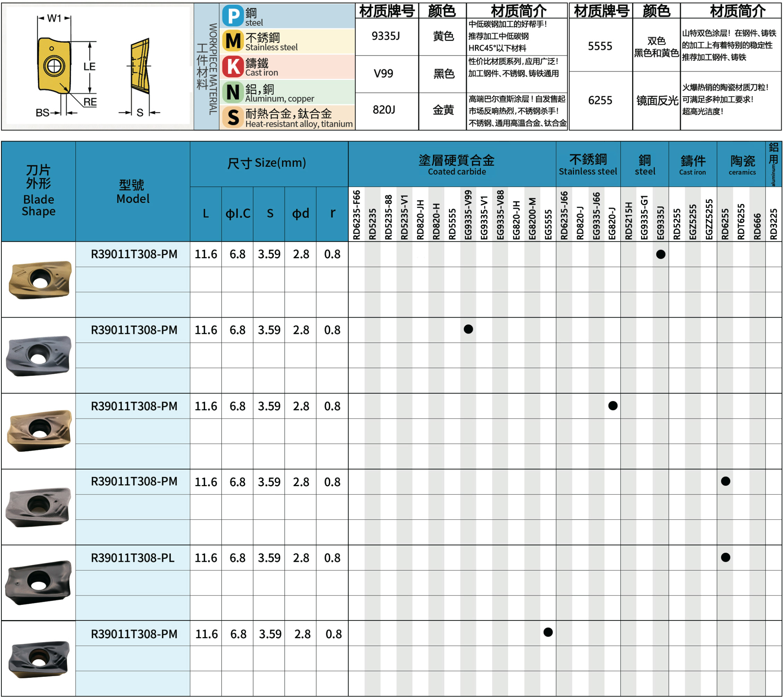
Task: Click the black R39011T308-PL insert thumbnail
Action: coord(38,583)
